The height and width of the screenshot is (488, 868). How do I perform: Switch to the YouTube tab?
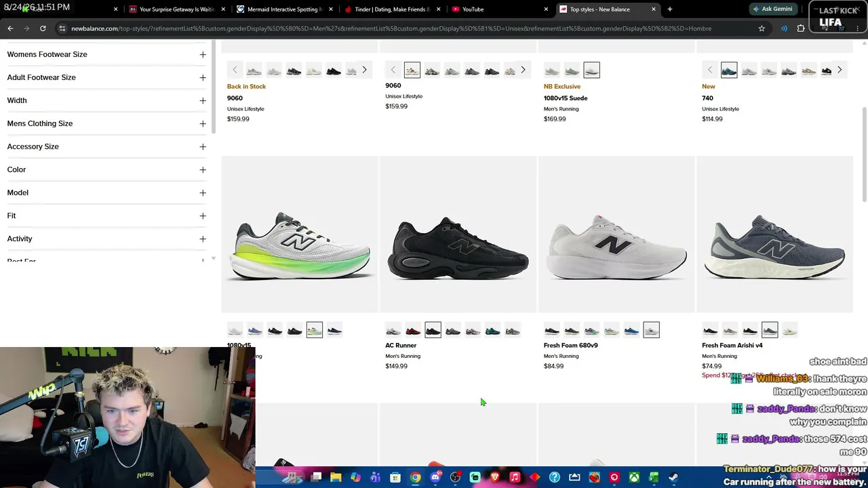pyautogui.click(x=500, y=9)
